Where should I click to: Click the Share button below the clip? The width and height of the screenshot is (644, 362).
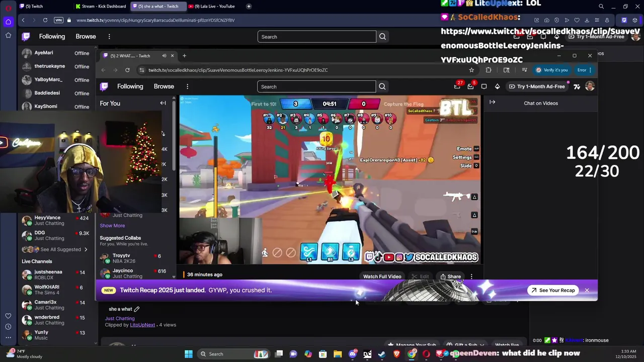click(450, 277)
